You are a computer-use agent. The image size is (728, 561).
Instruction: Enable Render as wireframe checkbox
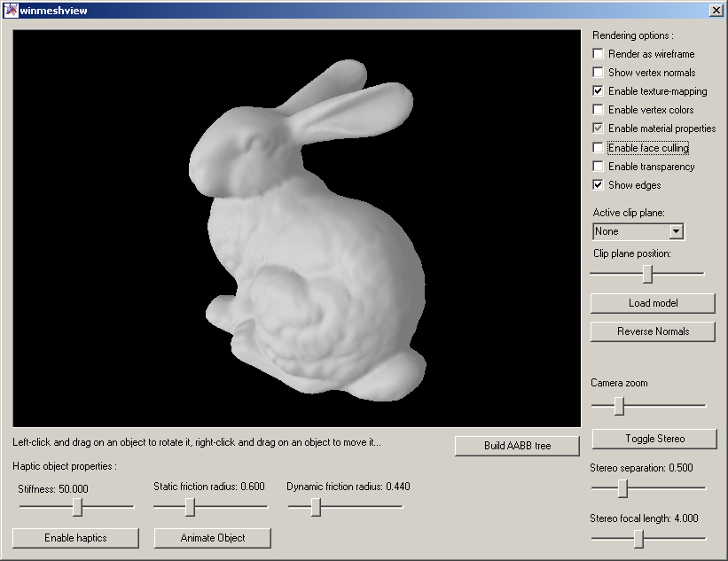pyautogui.click(x=599, y=54)
